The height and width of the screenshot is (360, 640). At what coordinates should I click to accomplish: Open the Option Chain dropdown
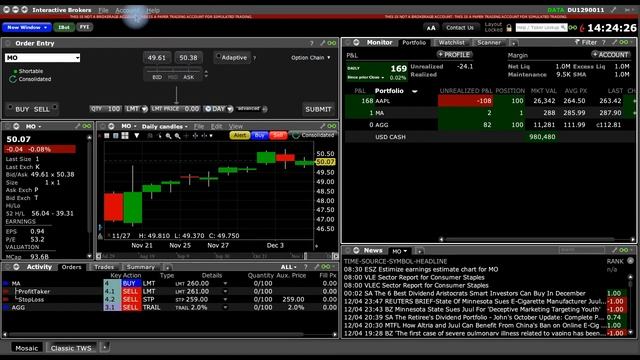311,58
